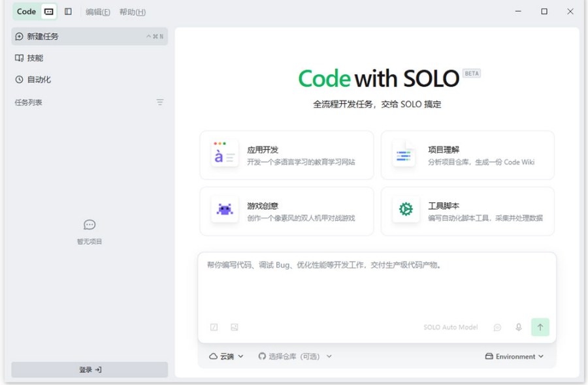Click the microphone voice input icon
588x385 pixels.
(x=519, y=328)
